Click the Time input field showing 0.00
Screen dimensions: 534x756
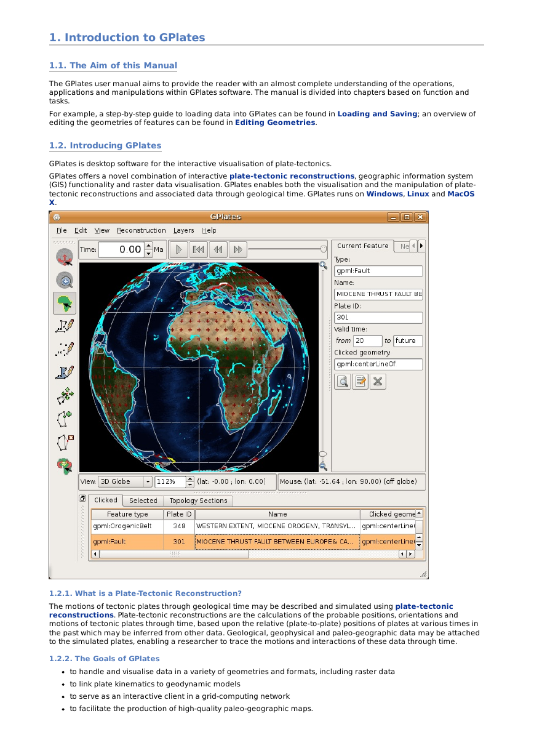pyautogui.click(x=121, y=249)
